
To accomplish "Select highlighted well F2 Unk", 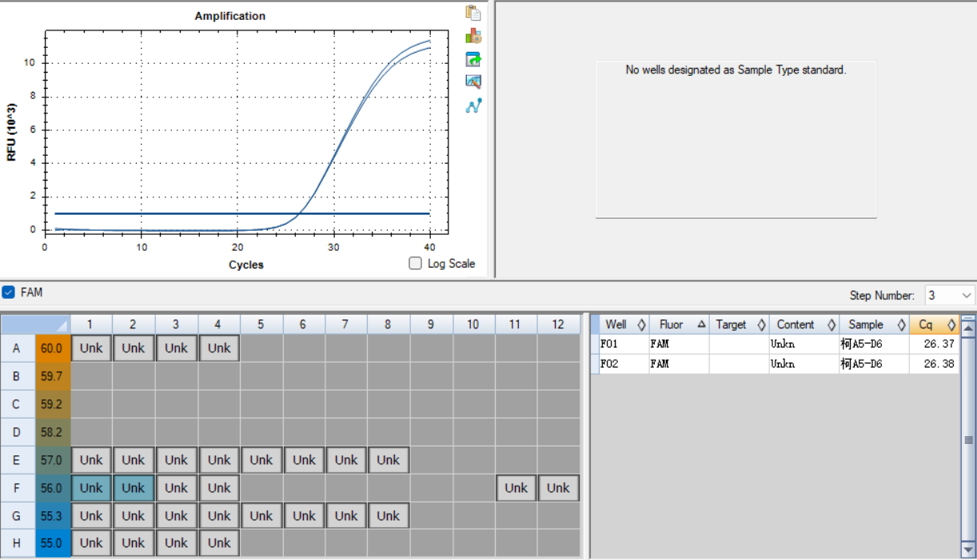I will point(134,488).
